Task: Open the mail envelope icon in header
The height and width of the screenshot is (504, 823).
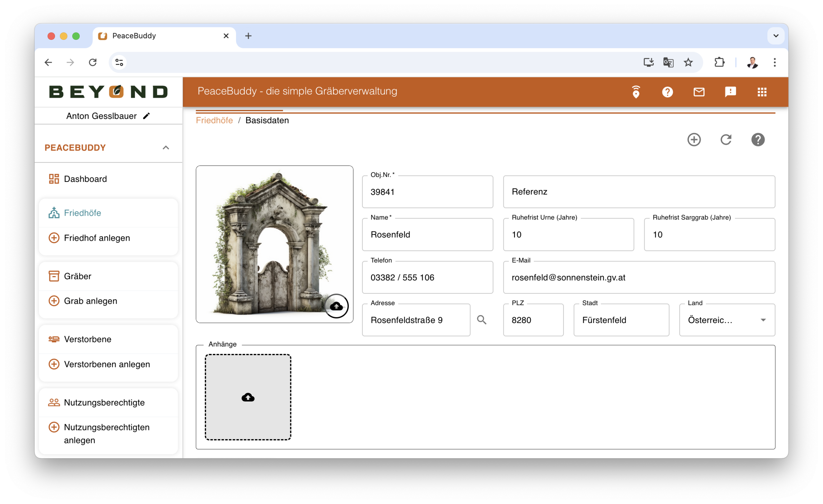Action: [x=699, y=92]
